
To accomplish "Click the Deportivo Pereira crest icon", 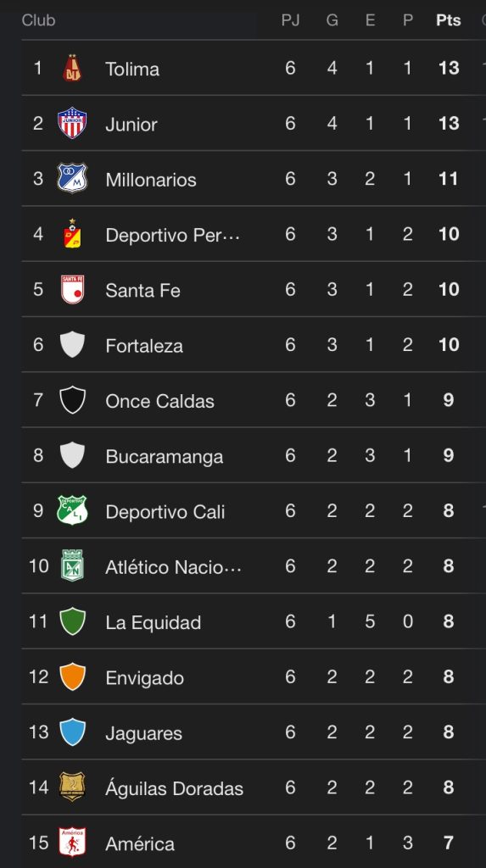I will click(x=72, y=233).
